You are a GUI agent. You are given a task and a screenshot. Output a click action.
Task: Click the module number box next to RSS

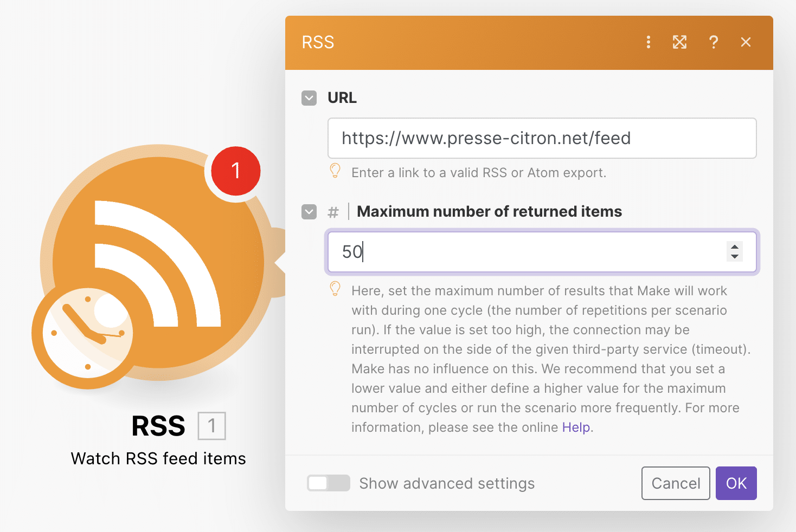pyautogui.click(x=211, y=426)
